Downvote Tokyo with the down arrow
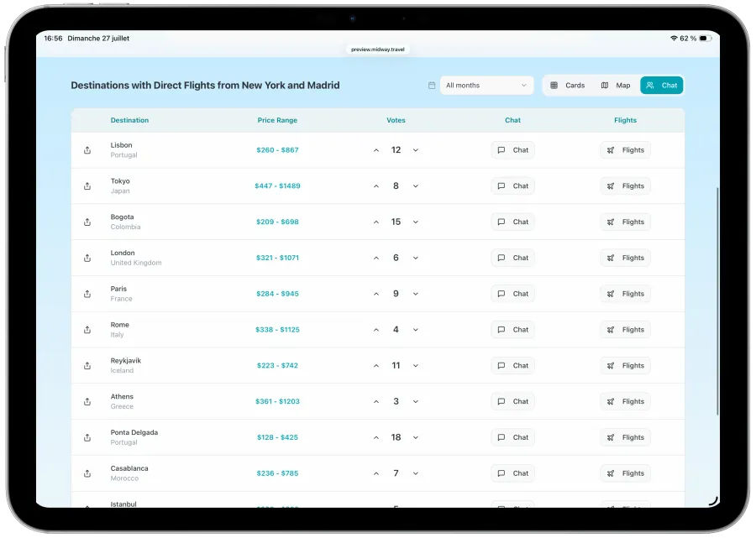Viewport: 756px width, 538px height. (x=415, y=185)
